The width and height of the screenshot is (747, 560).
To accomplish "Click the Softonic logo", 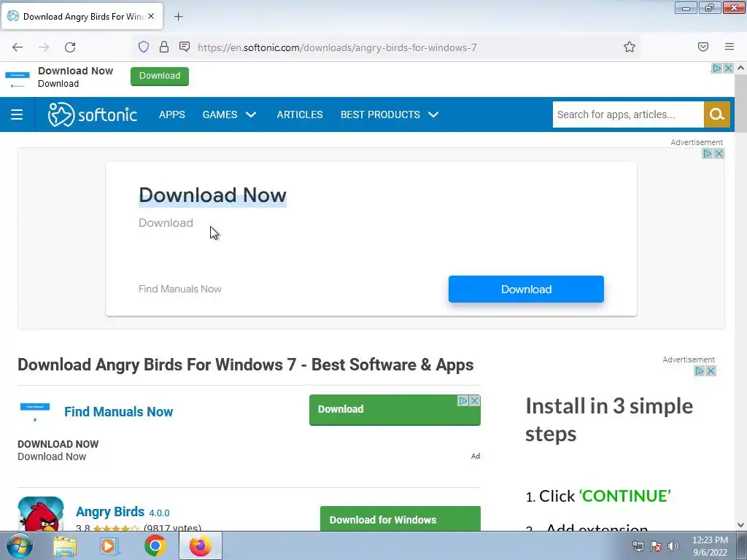I will point(93,114).
